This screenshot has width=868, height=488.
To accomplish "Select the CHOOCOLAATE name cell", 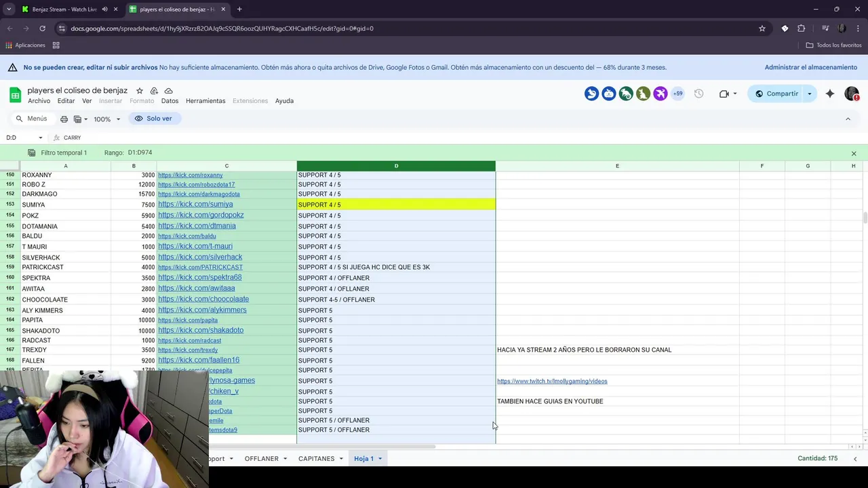I will pos(66,300).
